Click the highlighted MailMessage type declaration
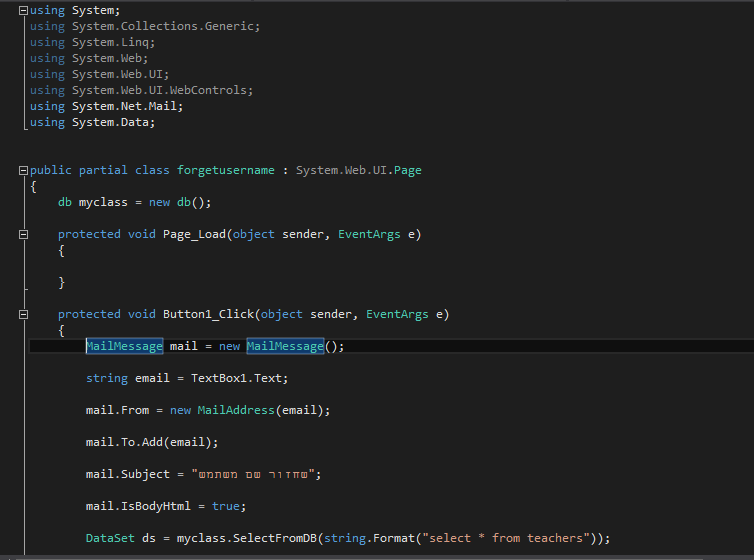This screenshot has width=754, height=560. click(125, 346)
